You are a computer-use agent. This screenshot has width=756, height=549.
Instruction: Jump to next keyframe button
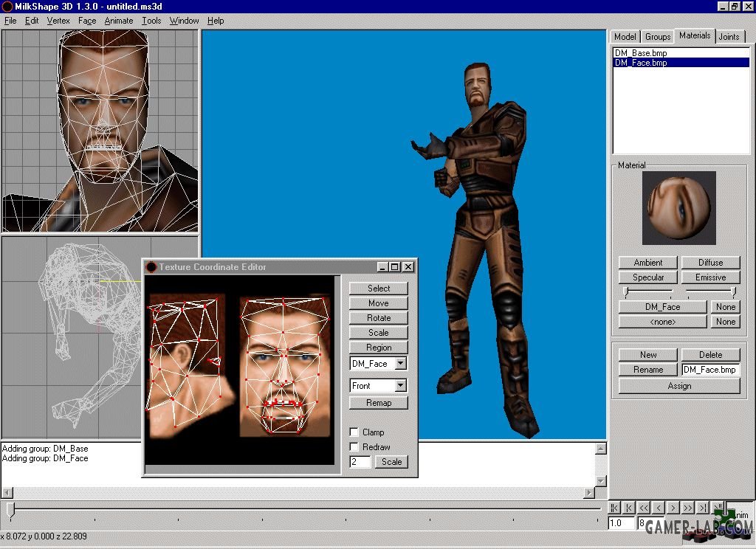[x=703, y=508]
